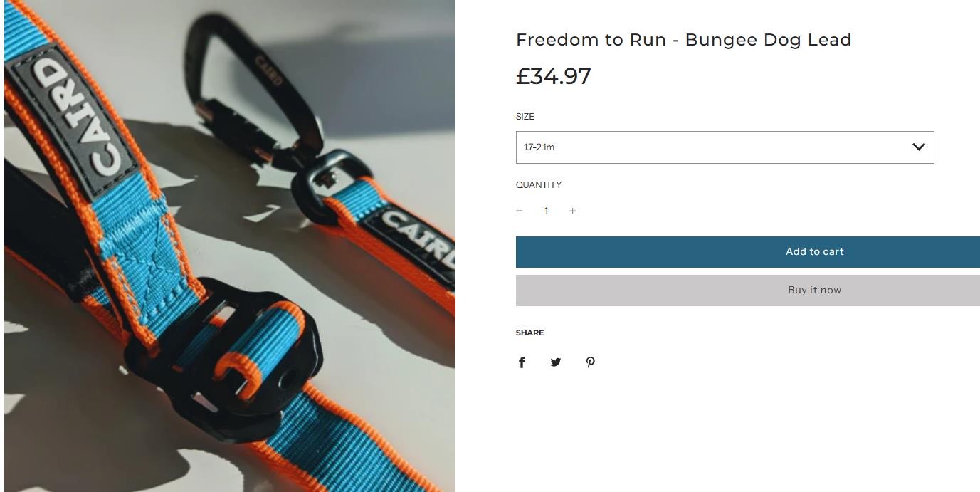This screenshot has height=492, width=980.
Task: Click the £34.97 price text
Action: point(554,76)
